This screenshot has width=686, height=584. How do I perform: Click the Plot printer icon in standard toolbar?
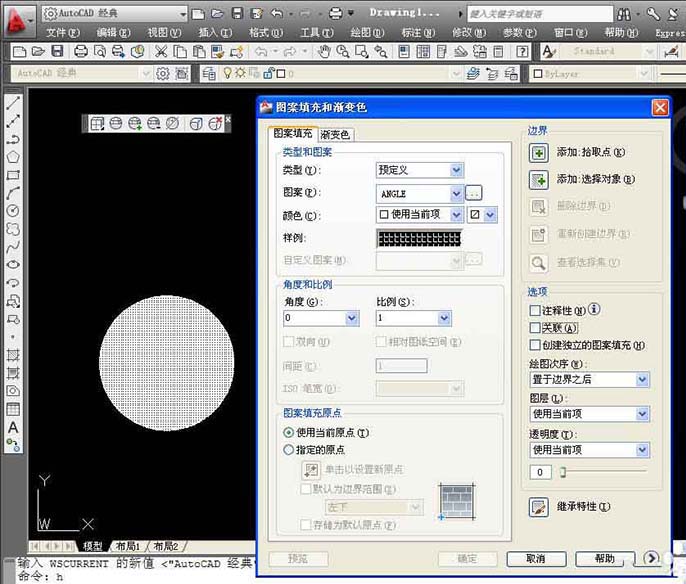tap(81, 52)
